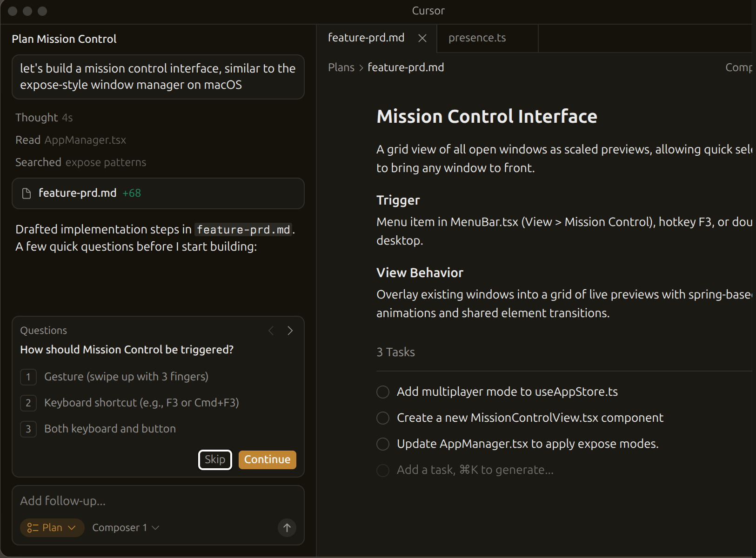The height and width of the screenshot is (558, 756).
Task: Close the feature-prd.md tab with the X icon
Action: tap(422, 38)
